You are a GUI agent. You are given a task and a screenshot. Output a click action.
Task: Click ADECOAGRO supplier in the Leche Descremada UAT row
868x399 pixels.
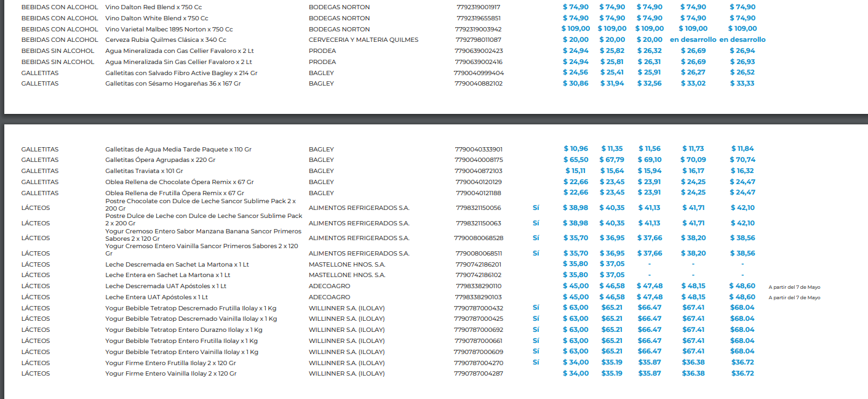click(x=329, y=286)
